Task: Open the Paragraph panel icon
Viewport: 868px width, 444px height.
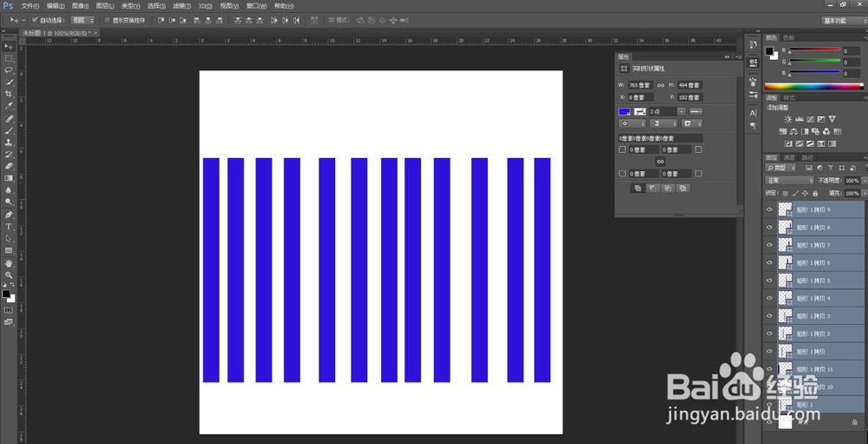Action: coord(753,125)
